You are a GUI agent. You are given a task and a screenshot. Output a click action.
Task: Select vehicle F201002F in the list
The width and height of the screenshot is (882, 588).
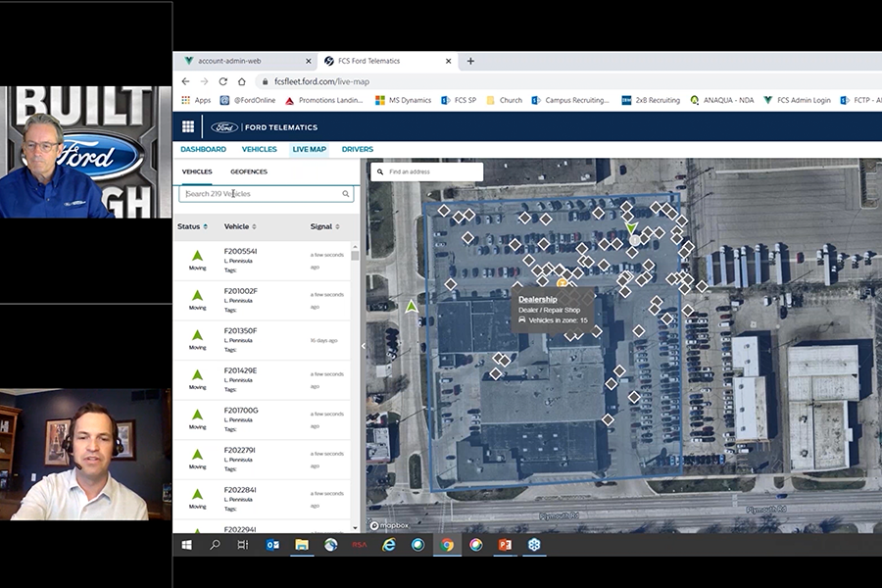coord(262,301)
